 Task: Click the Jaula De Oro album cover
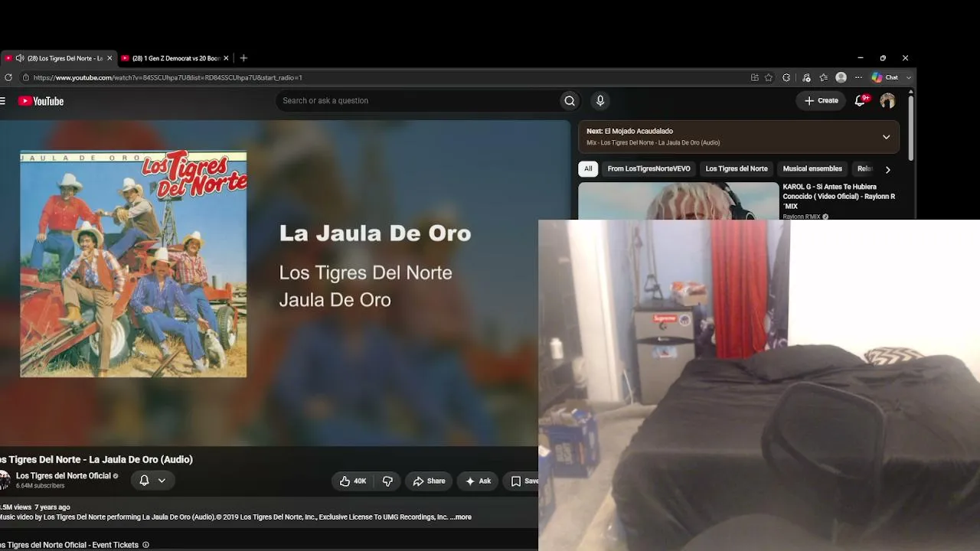point(133,264)
